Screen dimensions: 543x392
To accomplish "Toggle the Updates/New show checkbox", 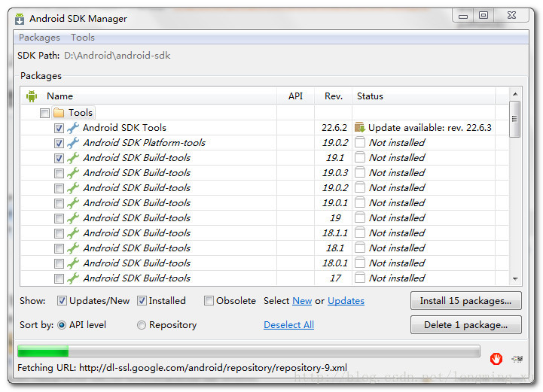I will pos(62,301).
